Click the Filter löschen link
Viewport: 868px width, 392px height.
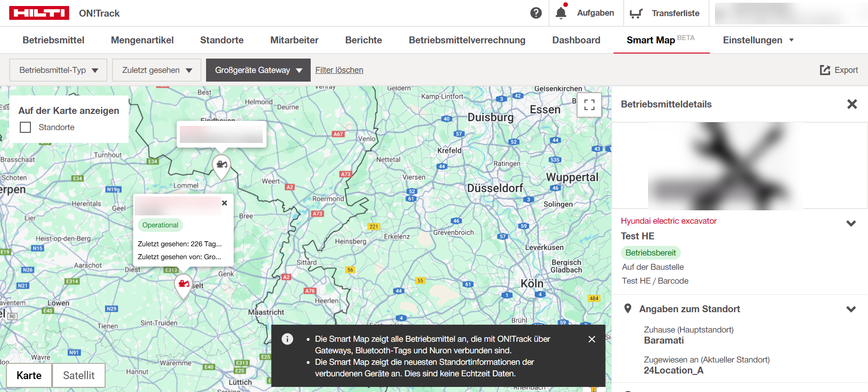point(339,70)
